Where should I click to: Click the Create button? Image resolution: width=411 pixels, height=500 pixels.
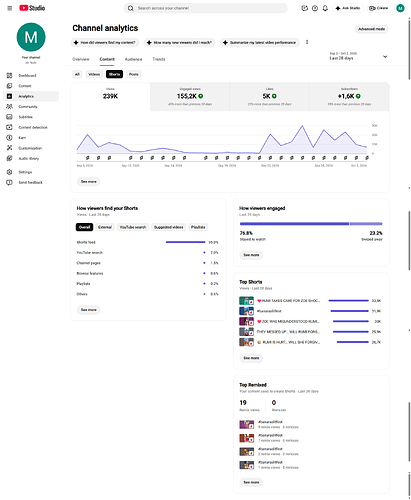click(379, 8)
